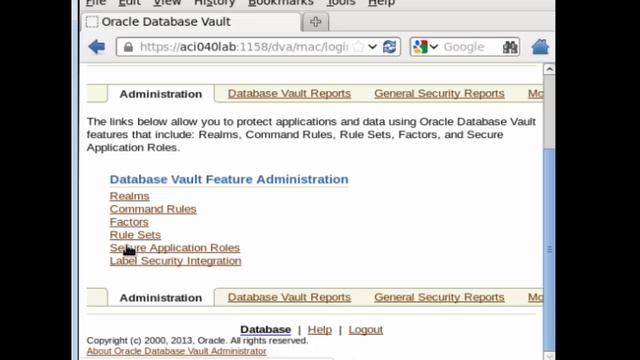Open the Rule Sets link
The width and height of the screenshot is (640, 360).
point(135,235)
